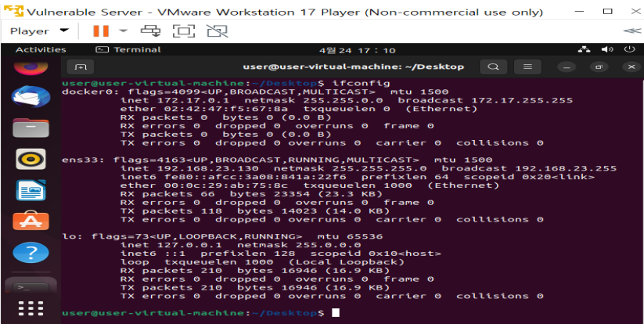Maximize the terminal window

coord(599,67)
